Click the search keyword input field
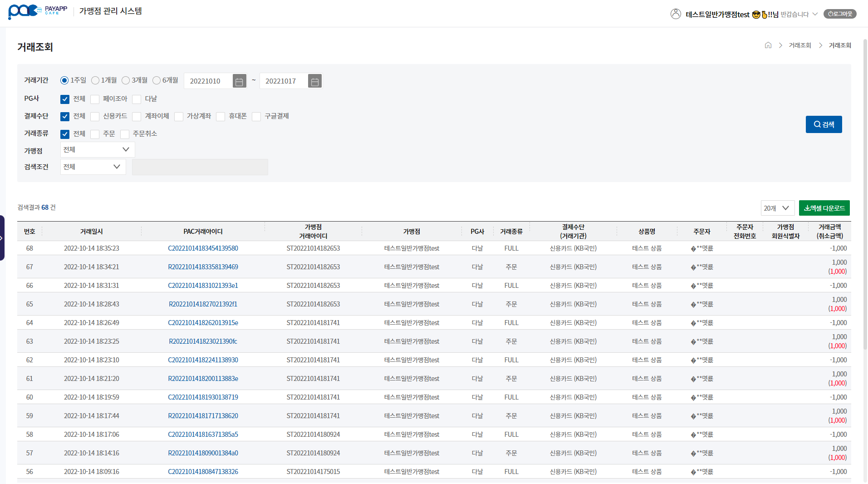Screen dimensions: 868x484 click(200, 167)
